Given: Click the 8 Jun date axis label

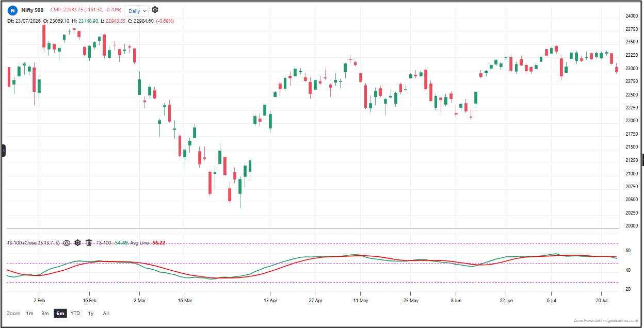Looking at the screenshot, I should (x=456, y=300).
